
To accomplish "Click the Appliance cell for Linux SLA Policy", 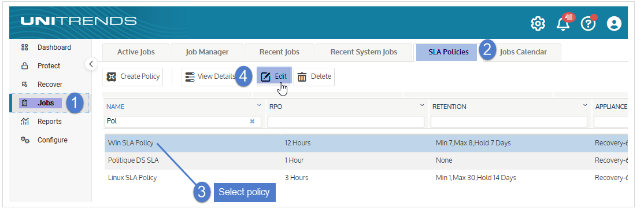I will click(611, 178).
